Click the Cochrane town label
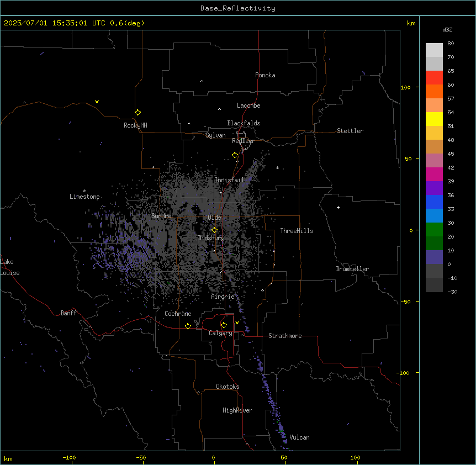 [178, 314]
